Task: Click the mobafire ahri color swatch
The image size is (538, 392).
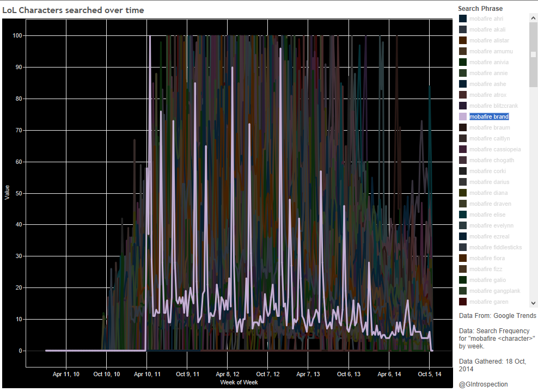Action: coord(463,19)
